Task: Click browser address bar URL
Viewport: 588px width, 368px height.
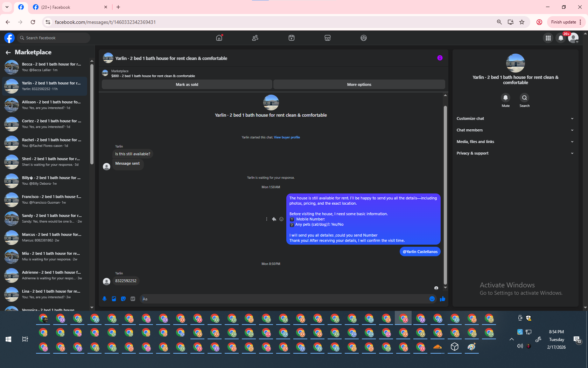Action: point(105,22)
